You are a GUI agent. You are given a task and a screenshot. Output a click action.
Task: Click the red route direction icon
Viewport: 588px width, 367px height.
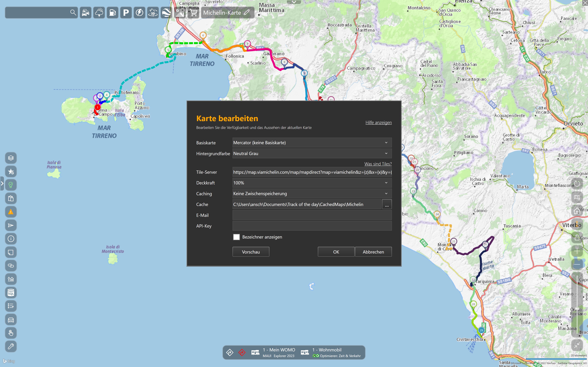(x=242, y=352)
